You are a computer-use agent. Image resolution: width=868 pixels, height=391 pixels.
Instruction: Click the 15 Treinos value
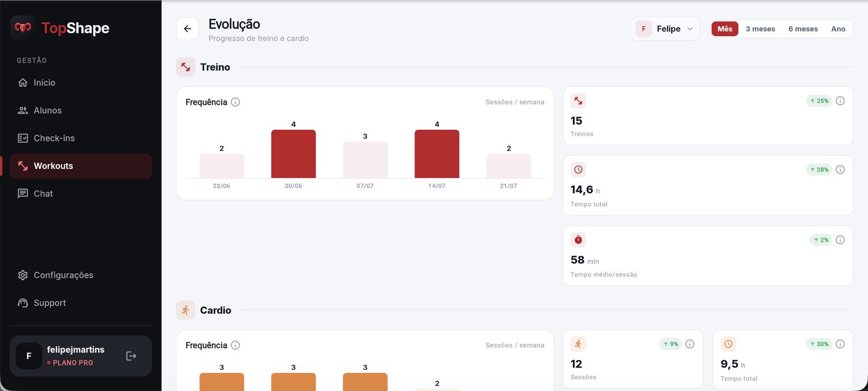576,121
